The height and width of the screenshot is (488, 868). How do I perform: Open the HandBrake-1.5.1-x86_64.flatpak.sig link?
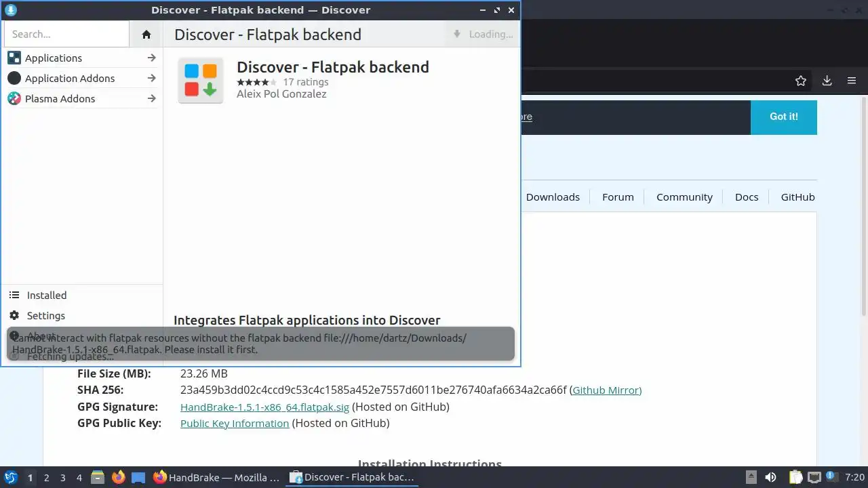[x=264, y=407]
